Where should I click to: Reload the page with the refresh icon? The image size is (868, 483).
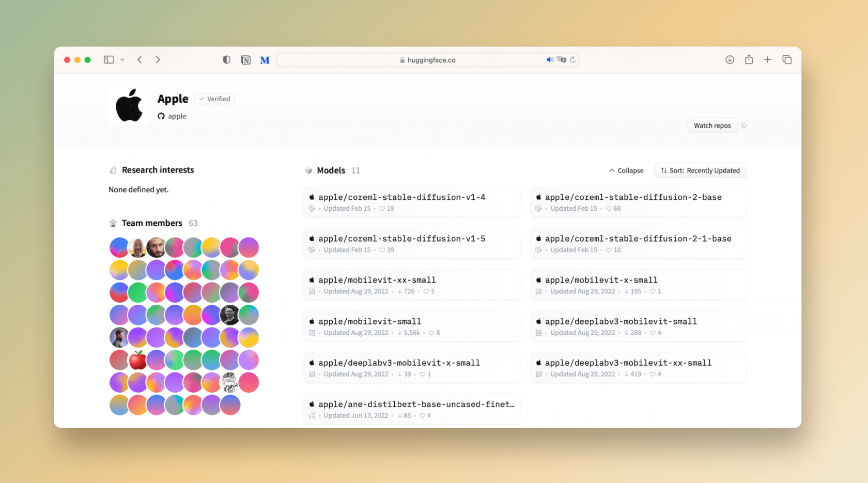[x=573, y=59]
